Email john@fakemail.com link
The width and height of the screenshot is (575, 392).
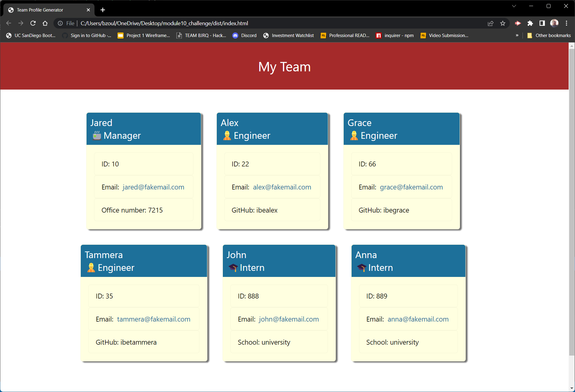point(289,319)
